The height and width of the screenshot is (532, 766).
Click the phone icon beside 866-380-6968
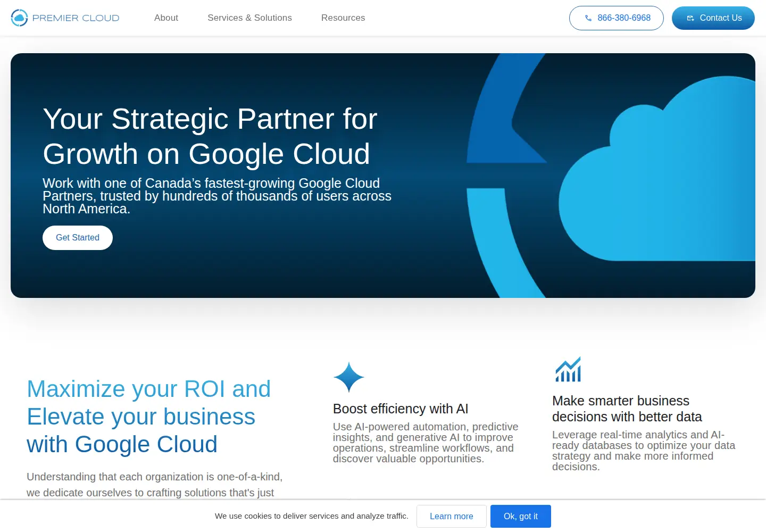[588, 18]
